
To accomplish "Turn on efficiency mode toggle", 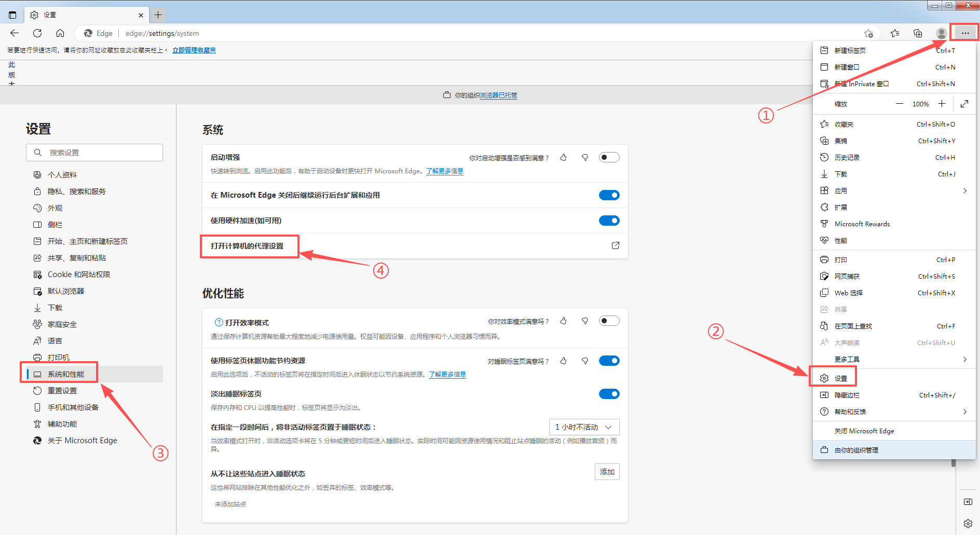I will tap(609, 321).
